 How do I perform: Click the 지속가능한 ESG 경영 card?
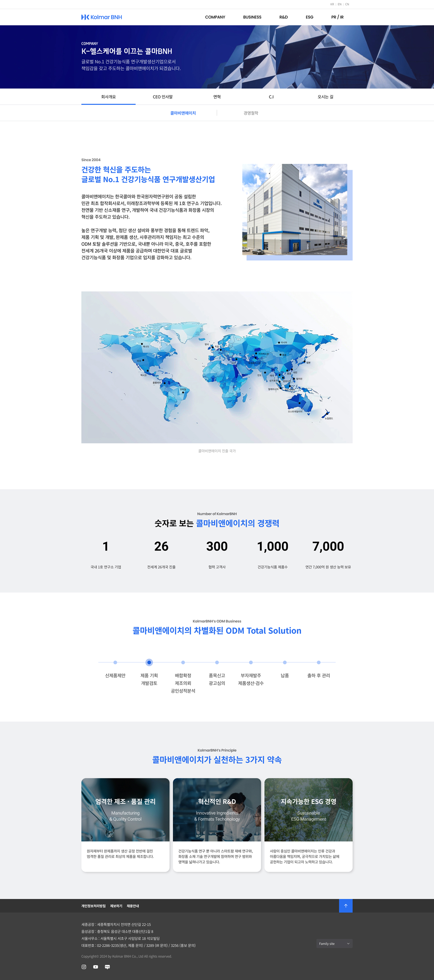pyautogui.click(x=308, y=824)
